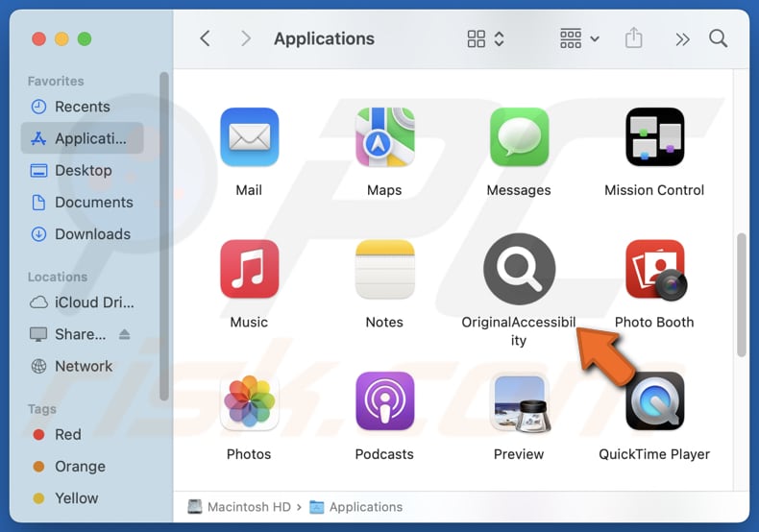Click the Applications window title
The height and width of the screenshot is (532, 759).
325,38
